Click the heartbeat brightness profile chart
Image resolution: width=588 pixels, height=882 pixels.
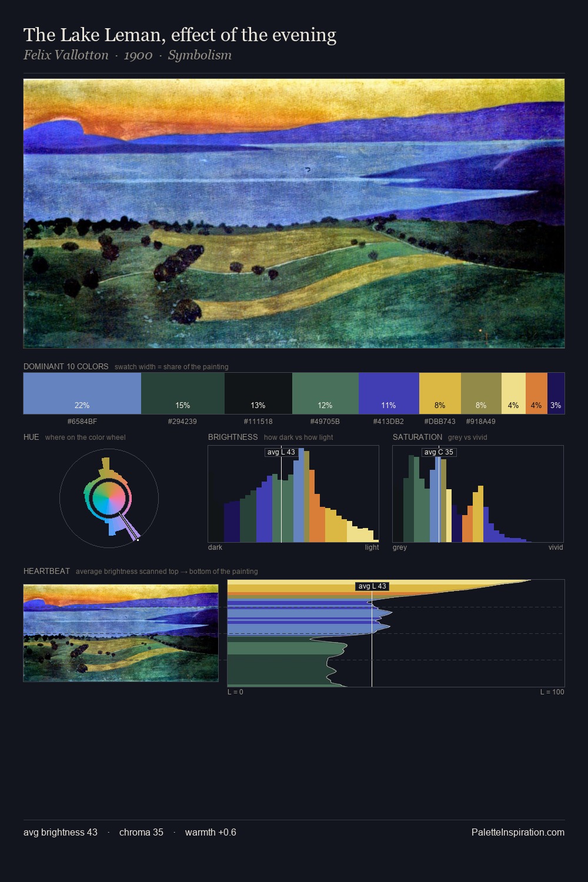[x=396, y=633]
